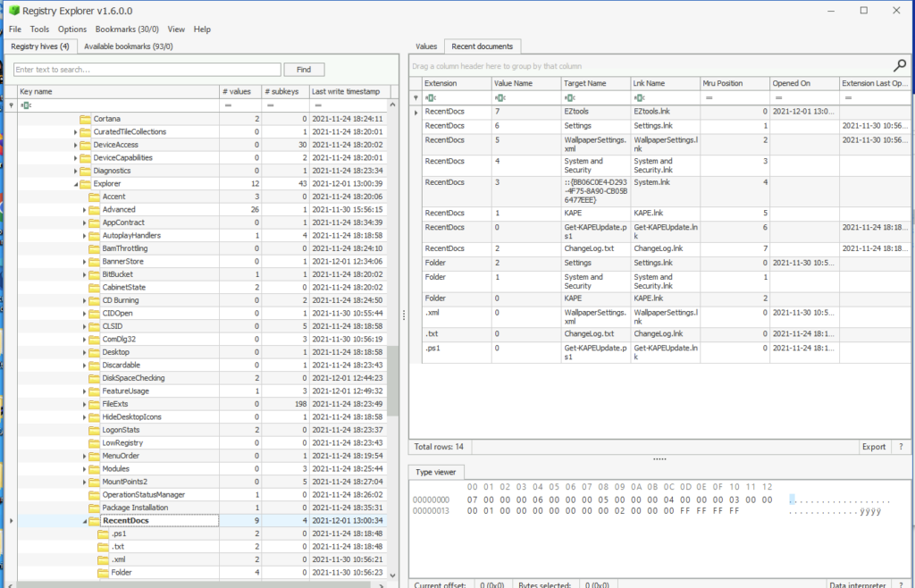
Task: Click the Cortana key folder icon
Action: point(85,119)
